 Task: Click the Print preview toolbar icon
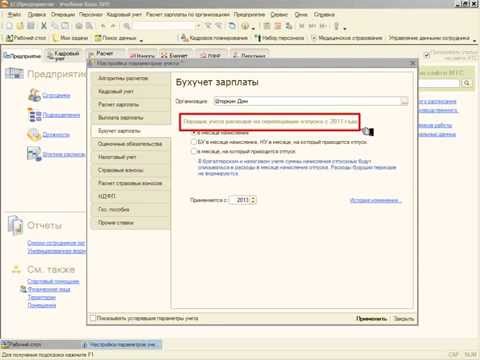(89, 26)
